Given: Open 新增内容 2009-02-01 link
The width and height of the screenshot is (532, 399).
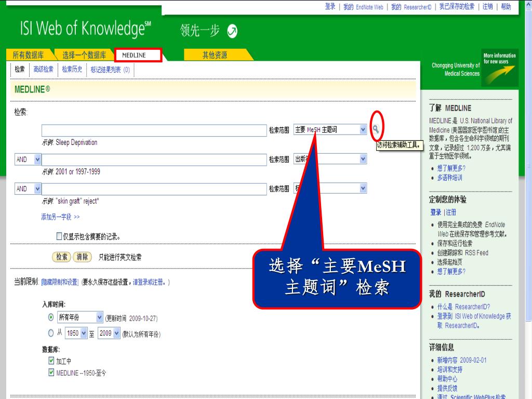Looking at the screenshot, I should point(462,360).
